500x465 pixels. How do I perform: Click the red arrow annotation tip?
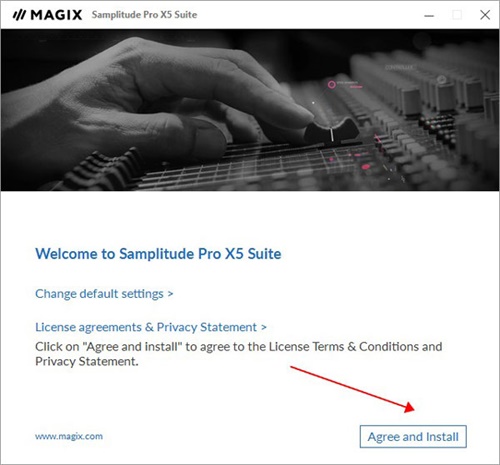coord(411,407)
